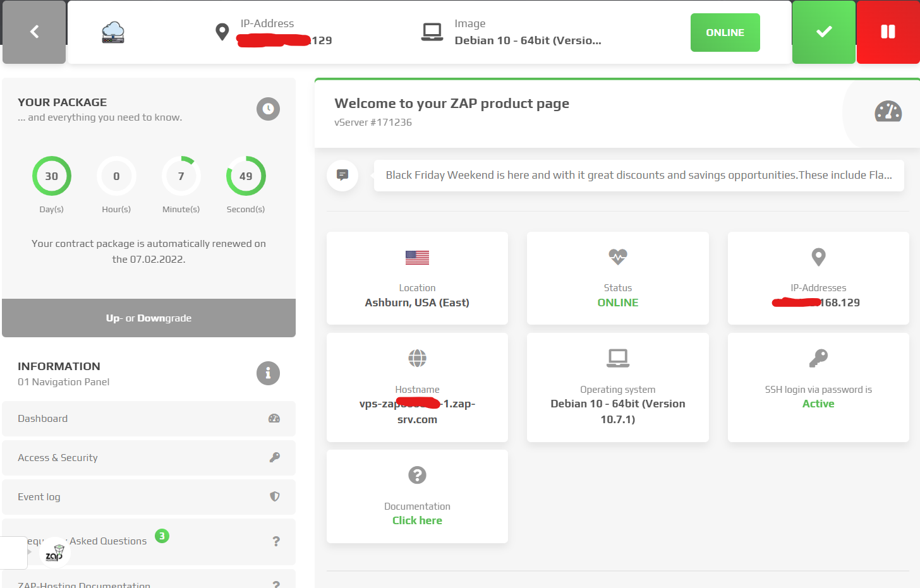
Task: Go back using the left arrow button
Action: (34, 32)
